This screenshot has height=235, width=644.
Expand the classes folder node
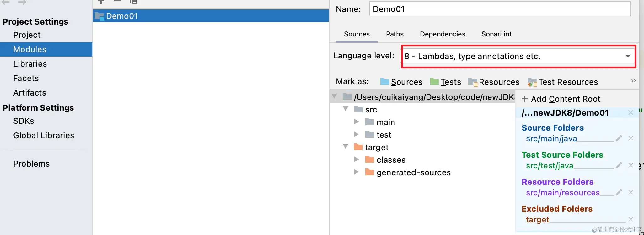click(356, 159)
